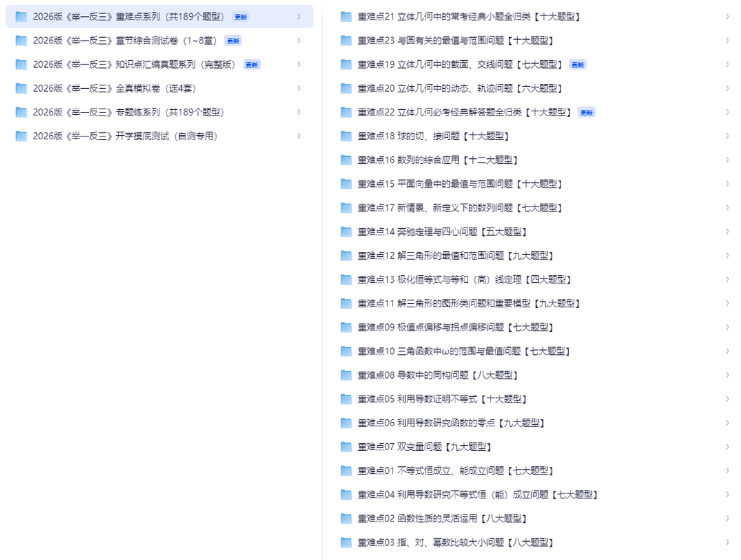
Task: Click folder icon next to 重难点11
Action: coord(346,303)
